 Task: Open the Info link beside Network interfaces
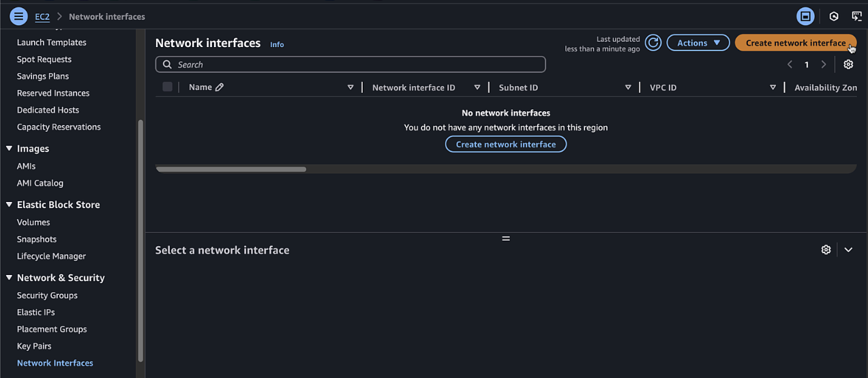(x=277, y=44)
